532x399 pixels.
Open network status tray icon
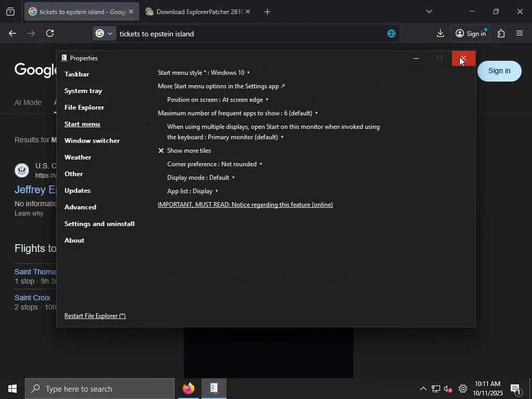click(x=436, y=389)
